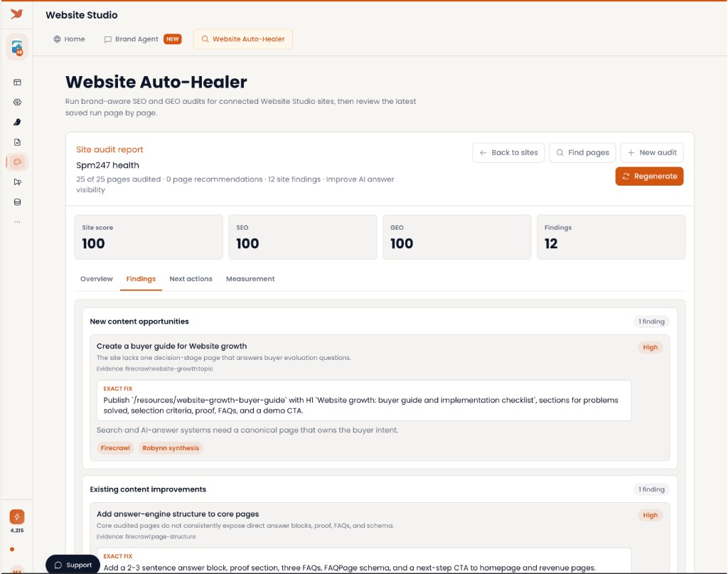This screenshot has height=574, width=728.
Task: Click the 'Site audit report' label
Action: [x=109, y=149]
